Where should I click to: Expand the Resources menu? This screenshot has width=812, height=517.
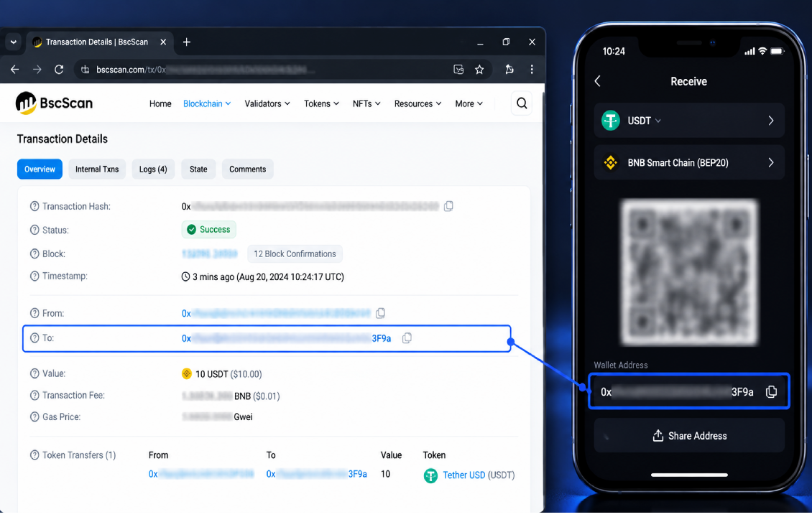click(418, 103)
